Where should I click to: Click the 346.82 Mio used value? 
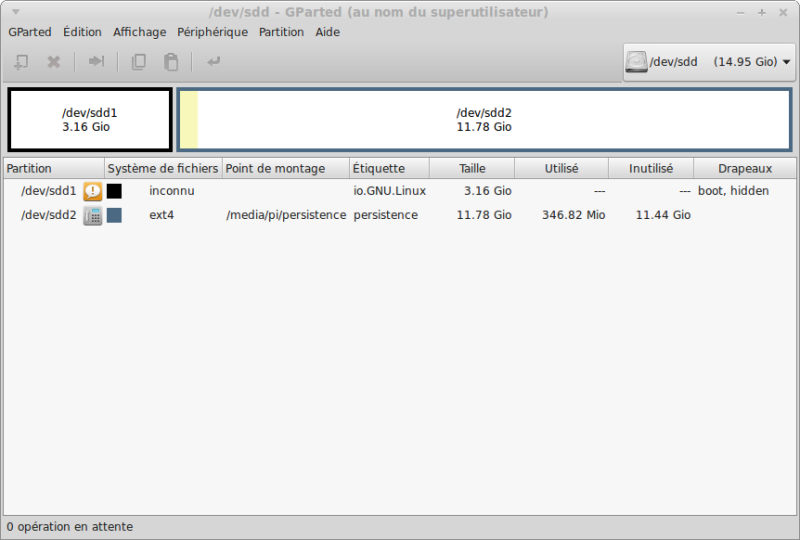(573, 215)
